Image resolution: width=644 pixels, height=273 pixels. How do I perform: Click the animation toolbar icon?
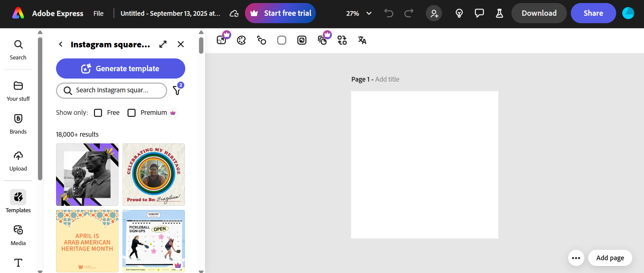(262, 40)
